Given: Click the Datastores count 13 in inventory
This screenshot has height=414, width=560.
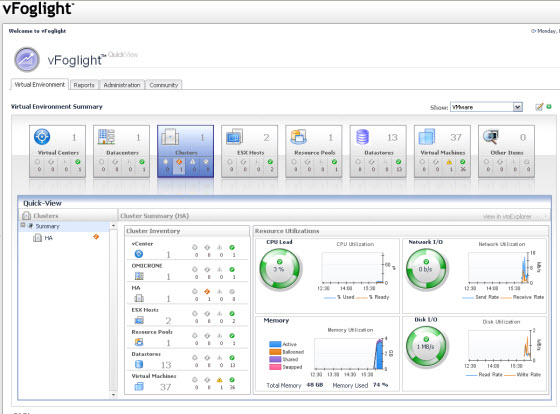Looking at the screenshot, I should (166, 365).
